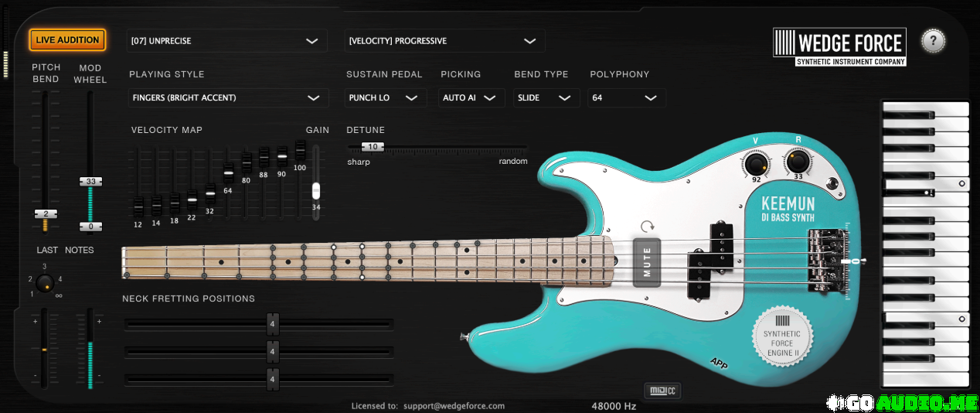Click the Detune slider handle at 10
Image resolution: width=980 pixels, height=413 pixels.
pos(373,147)
